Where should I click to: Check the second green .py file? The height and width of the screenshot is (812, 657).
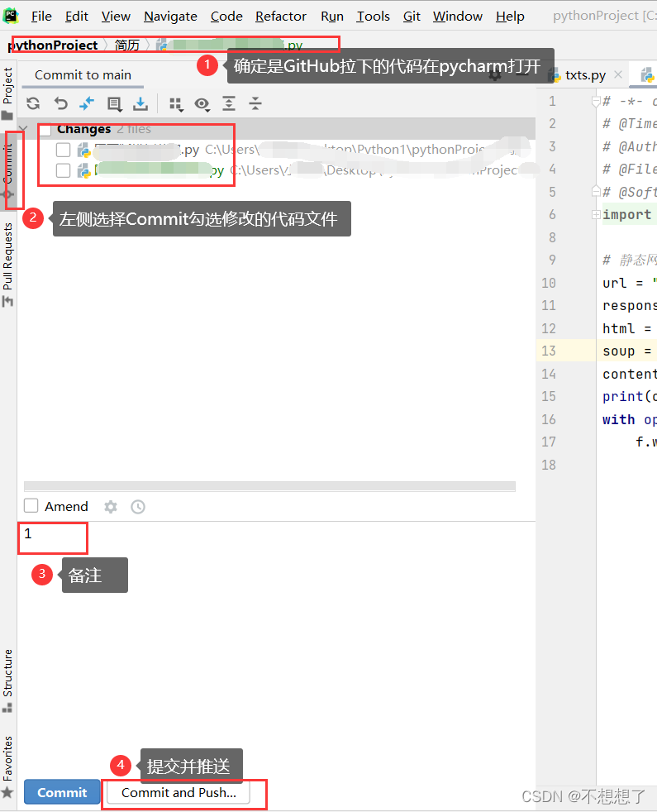pos(63,170)
